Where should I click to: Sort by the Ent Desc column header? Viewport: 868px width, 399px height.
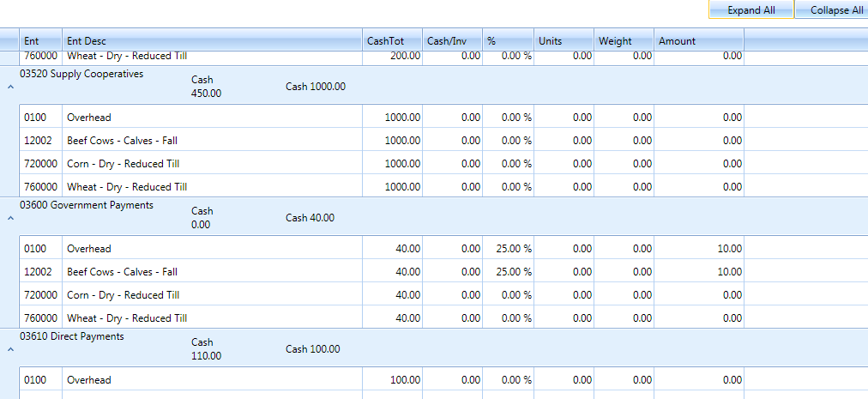[x=213, y=41]
